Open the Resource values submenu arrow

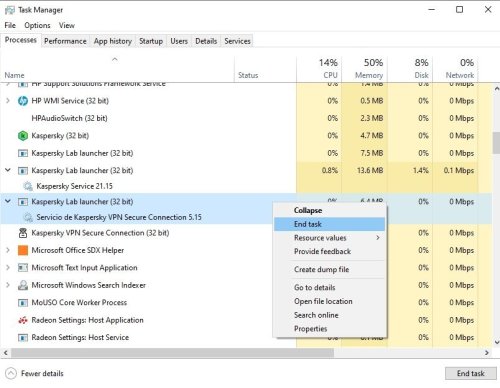[378, 238]
